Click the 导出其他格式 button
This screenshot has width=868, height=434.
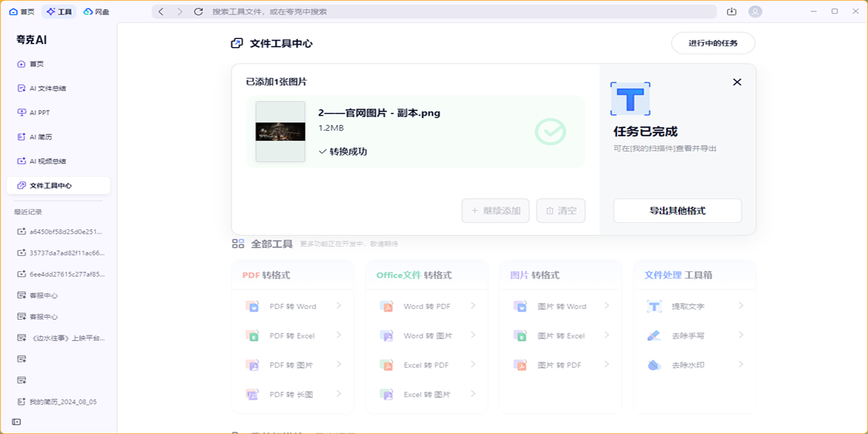pyautogui.click(x=677, y=210)
